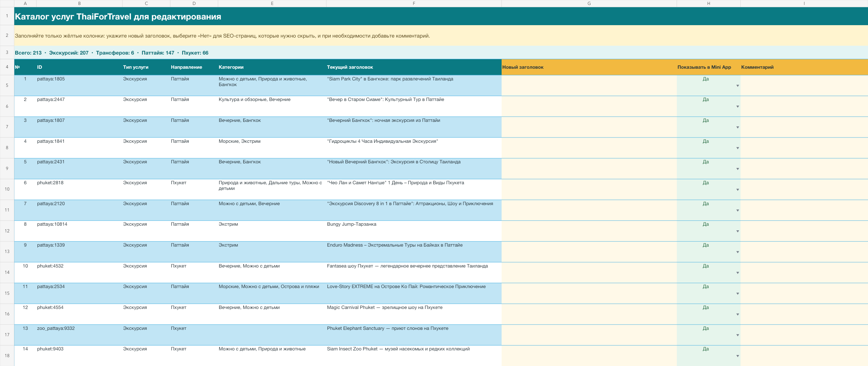Select column B header
This screenshot has height=366, width=868.
(79, 4)
